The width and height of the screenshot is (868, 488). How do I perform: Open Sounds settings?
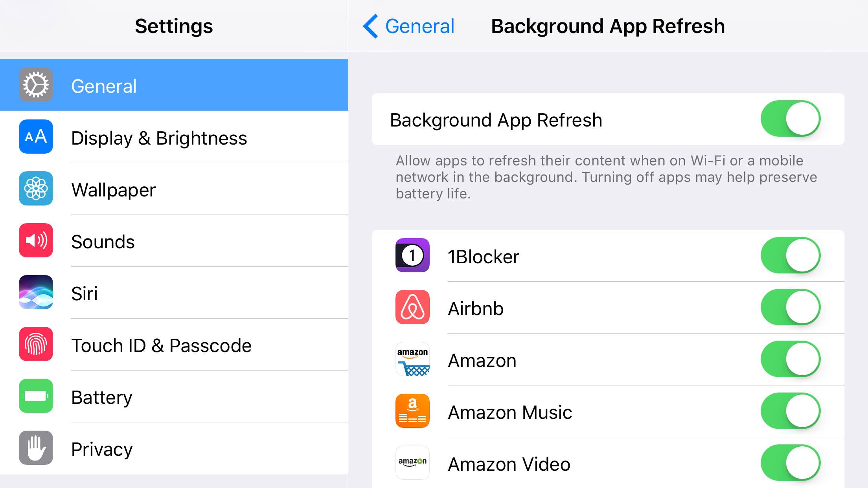point(173,241)
